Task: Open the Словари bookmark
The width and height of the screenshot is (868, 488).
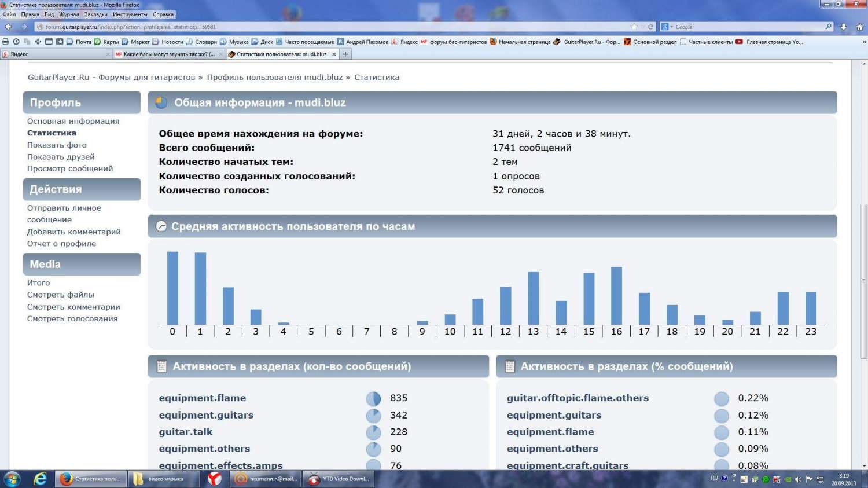Action: click(x=201, y=42)
